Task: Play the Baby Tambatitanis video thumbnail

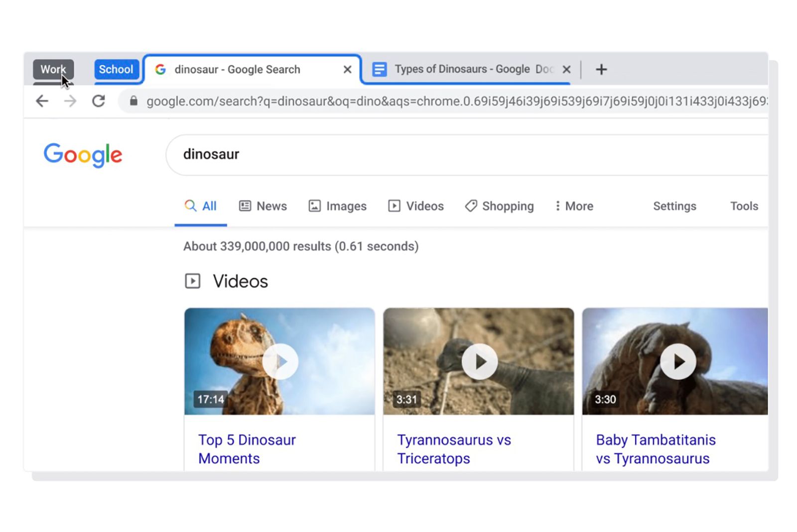Action: (677, 362)
